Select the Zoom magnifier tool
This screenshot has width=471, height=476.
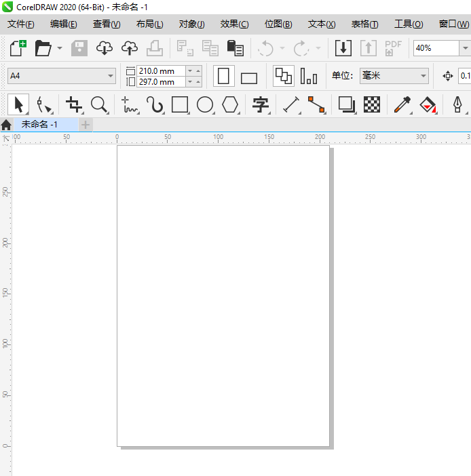click(99, 104)
